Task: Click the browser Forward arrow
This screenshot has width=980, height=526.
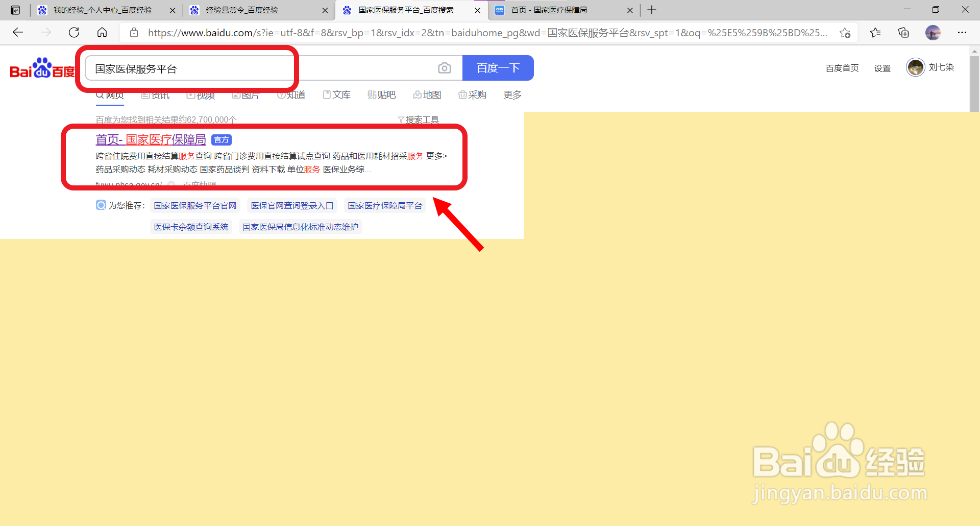Action: [x=46, y=33]
